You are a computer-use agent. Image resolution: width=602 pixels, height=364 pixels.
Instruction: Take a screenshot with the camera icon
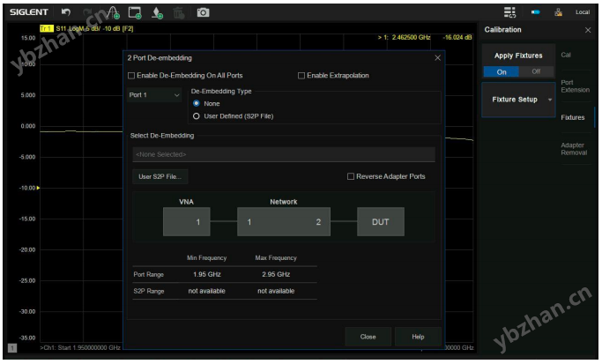coord(203,12)
